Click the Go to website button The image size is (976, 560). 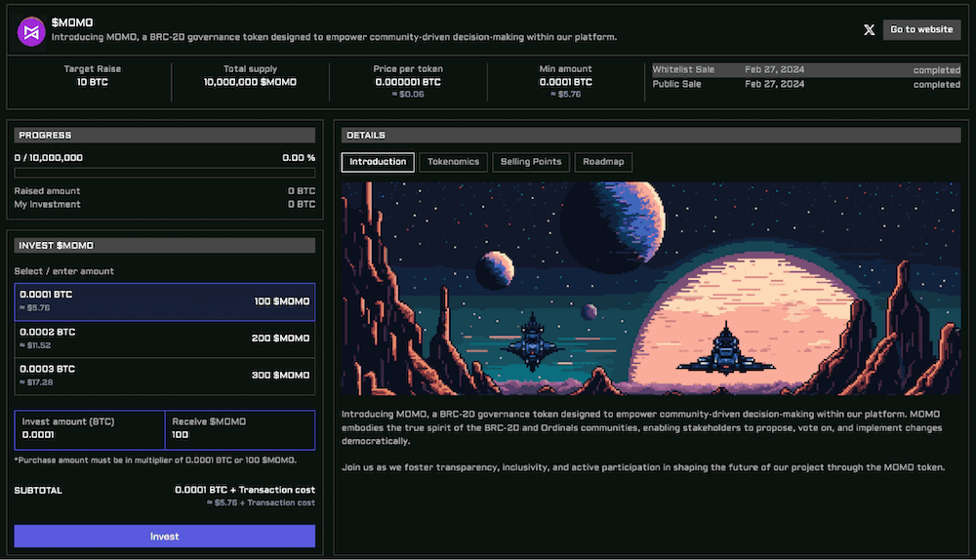click(x=921, y=29)
